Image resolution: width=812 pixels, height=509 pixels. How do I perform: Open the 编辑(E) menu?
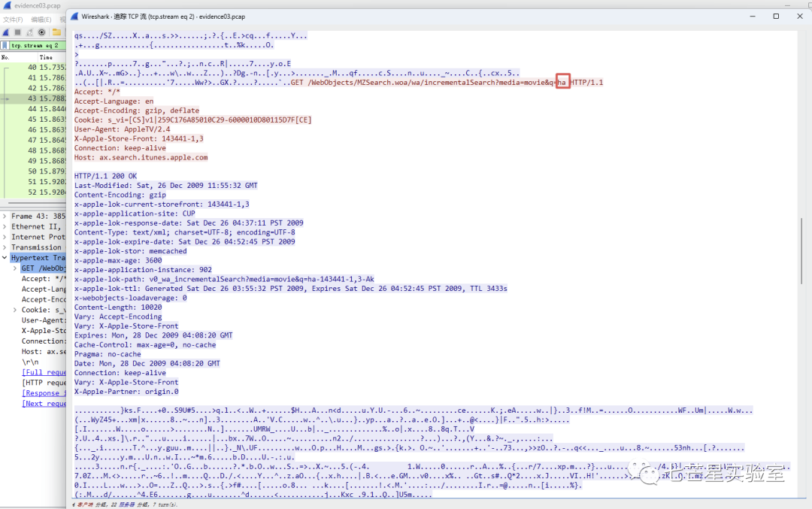(x=41, y=20)
